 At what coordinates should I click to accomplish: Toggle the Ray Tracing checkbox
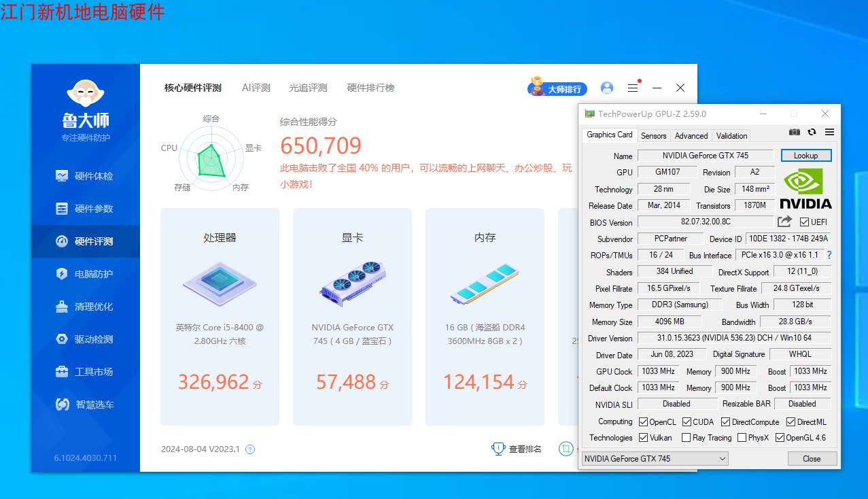pos(686,438)
